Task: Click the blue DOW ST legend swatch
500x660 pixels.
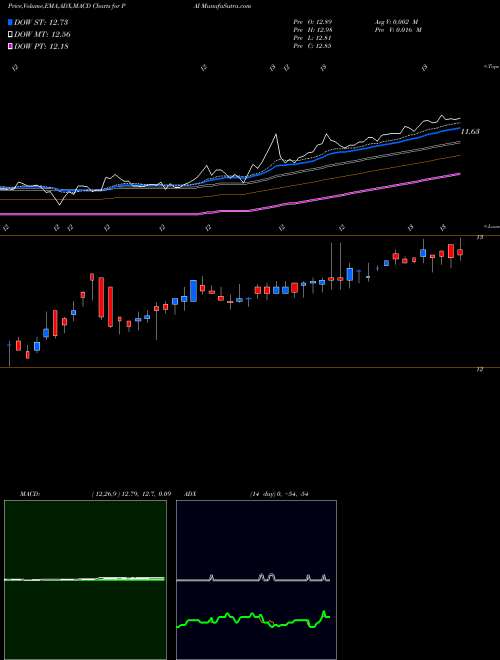Action: coord(11,22)
